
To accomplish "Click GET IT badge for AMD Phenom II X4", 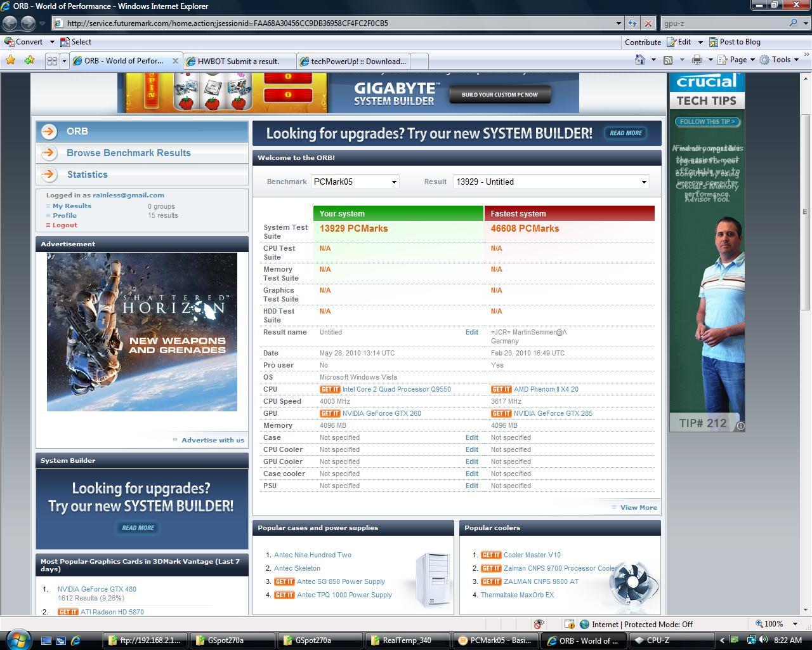I will [x=501, y=389].
